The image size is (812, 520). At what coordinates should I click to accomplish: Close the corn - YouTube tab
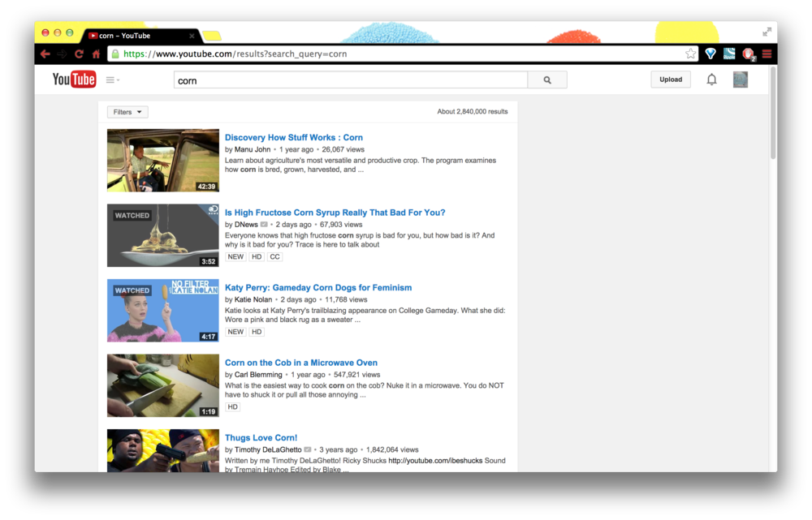point(192,36)
